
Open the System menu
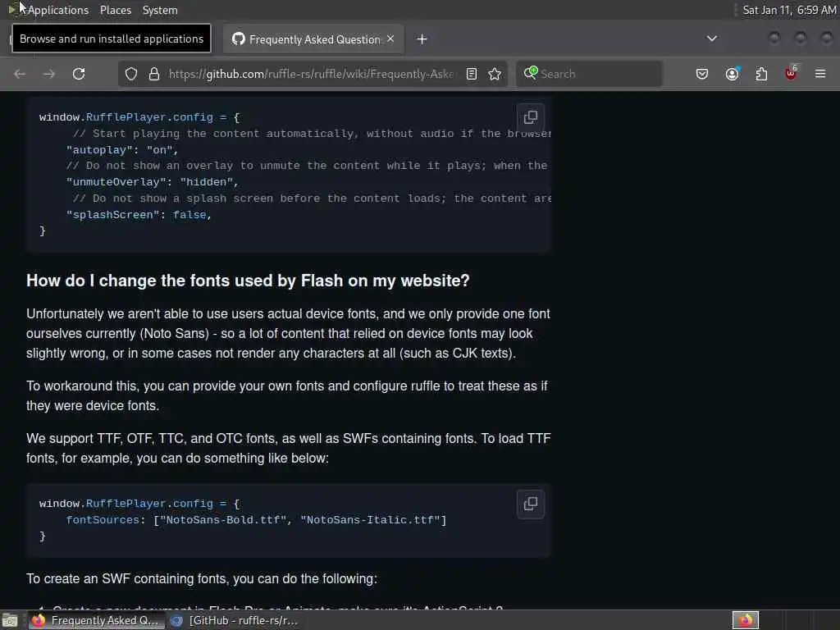coord(160,10)
